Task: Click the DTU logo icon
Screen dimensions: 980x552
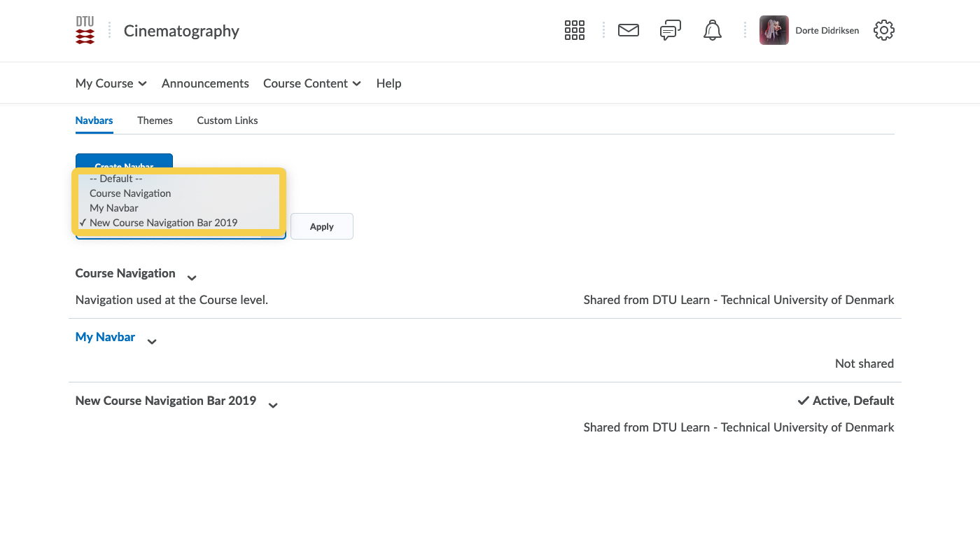Action: click(85, 31)
